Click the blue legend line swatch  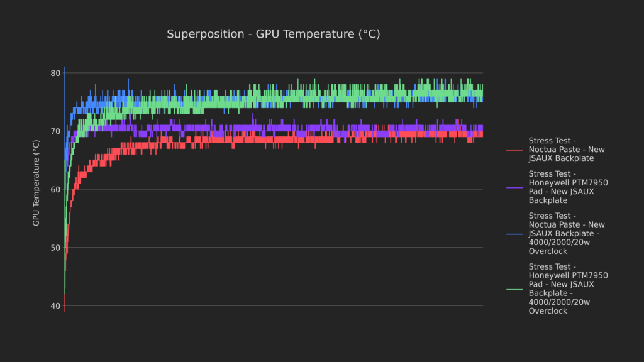(514, 233)
